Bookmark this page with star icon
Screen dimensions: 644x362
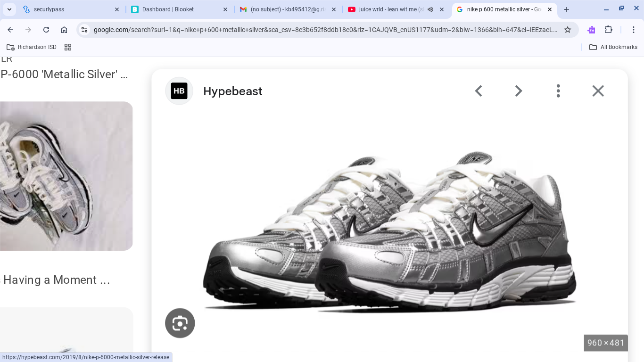568,30
